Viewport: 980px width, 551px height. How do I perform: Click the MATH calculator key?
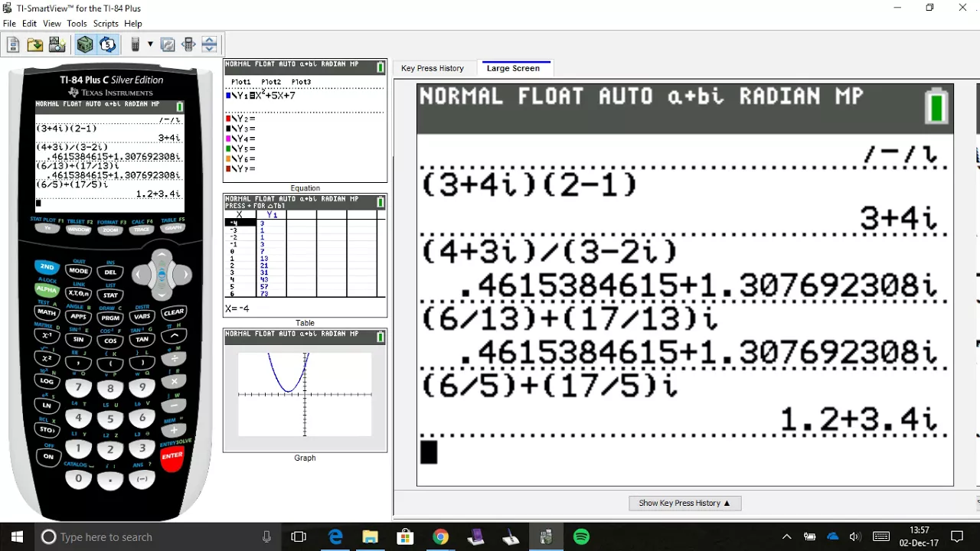pyautogui.click(x=47, y=312)
